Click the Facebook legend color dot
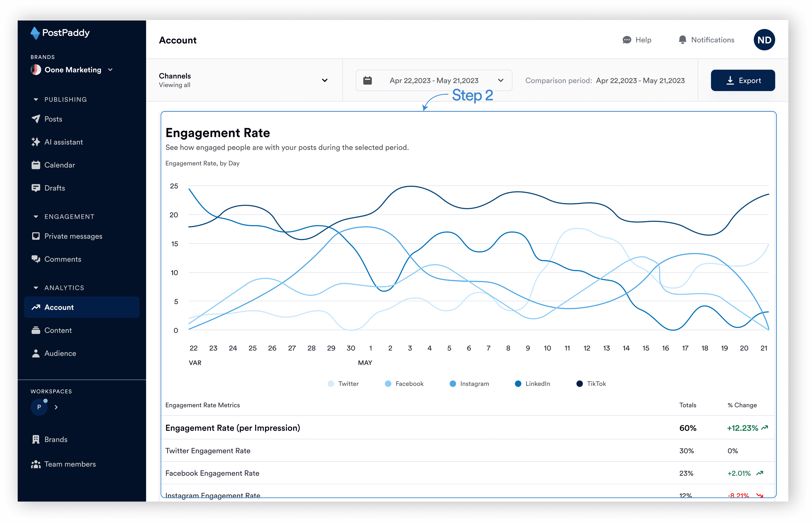Image resolution: width=812 pixels, height=523 pixels. pyautogui.click(x=388, y=383)
